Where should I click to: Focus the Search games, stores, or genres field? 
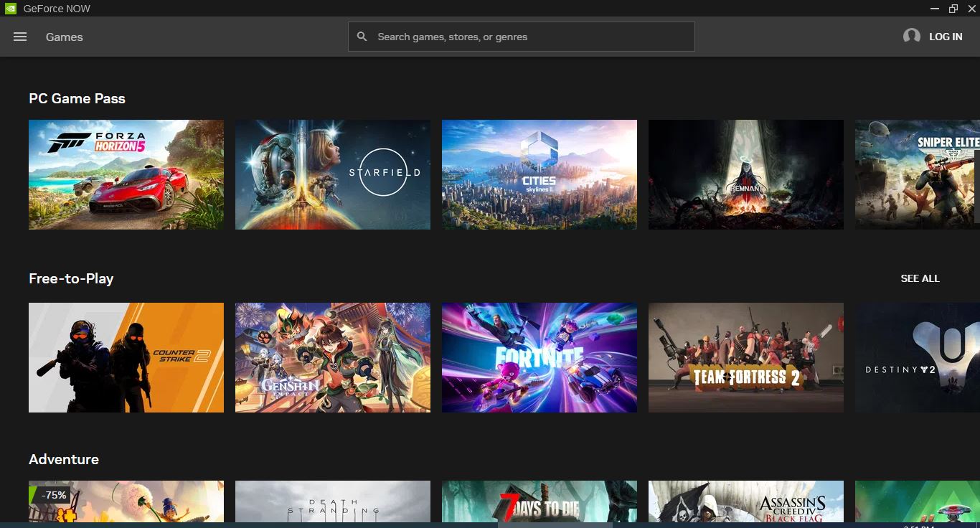point(522,37)
